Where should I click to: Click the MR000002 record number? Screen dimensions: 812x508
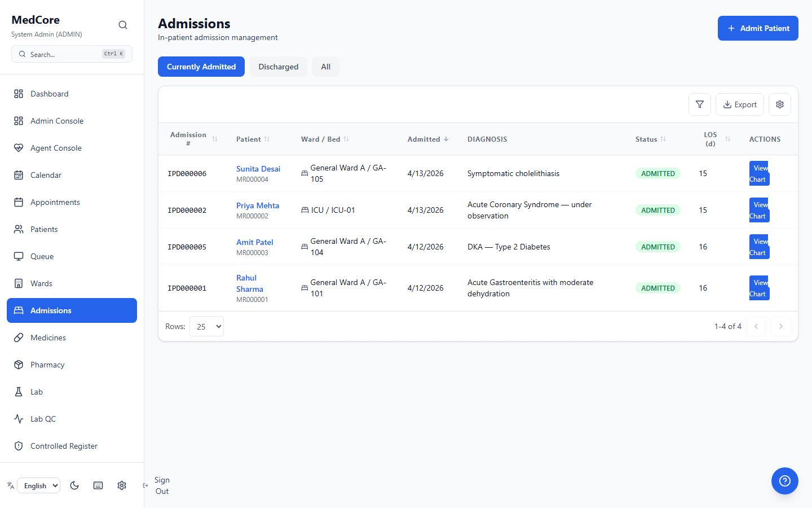click(x=252, y=216)
